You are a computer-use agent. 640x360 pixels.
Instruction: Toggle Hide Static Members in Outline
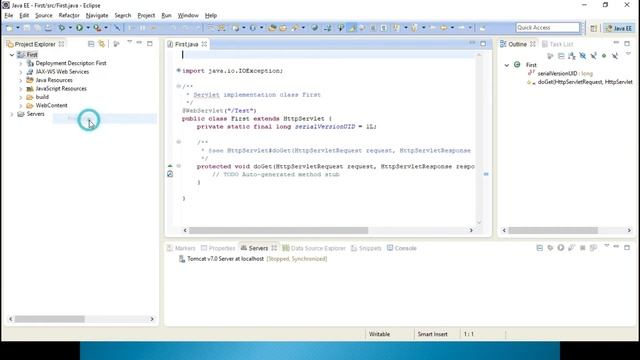pyautogui.click(x=593, y=56)
